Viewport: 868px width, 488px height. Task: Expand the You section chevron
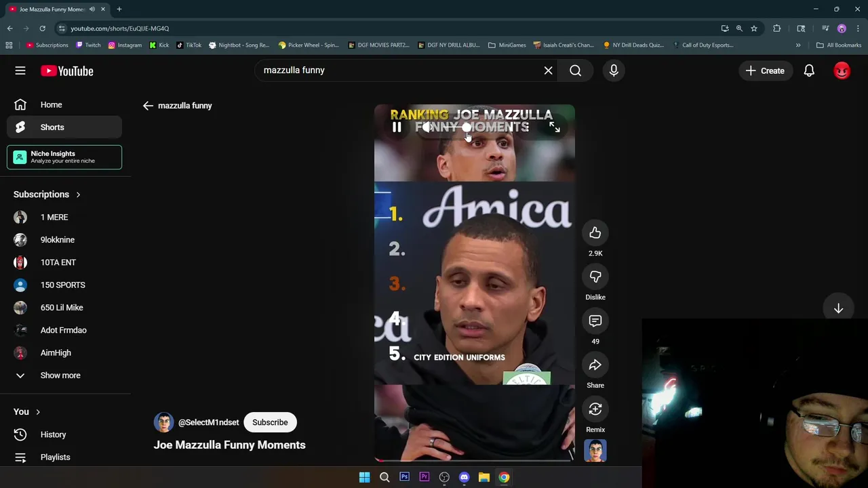[x=38, y=412]
